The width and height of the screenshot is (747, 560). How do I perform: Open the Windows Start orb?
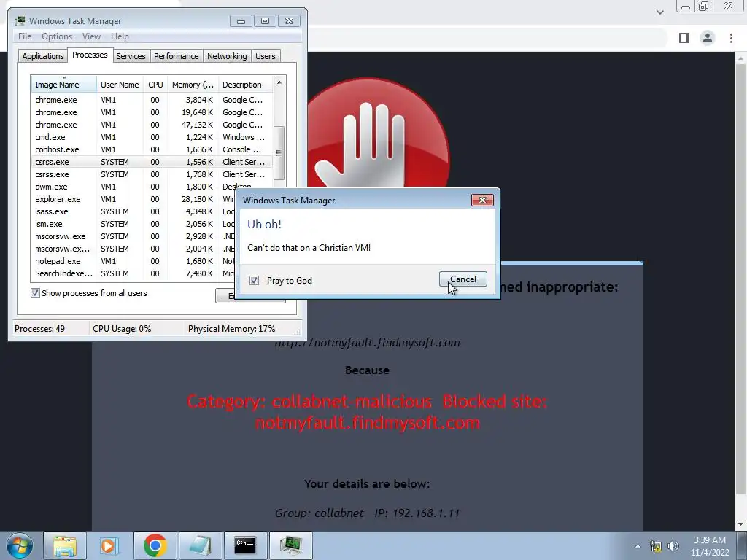(x=20, y=545)
